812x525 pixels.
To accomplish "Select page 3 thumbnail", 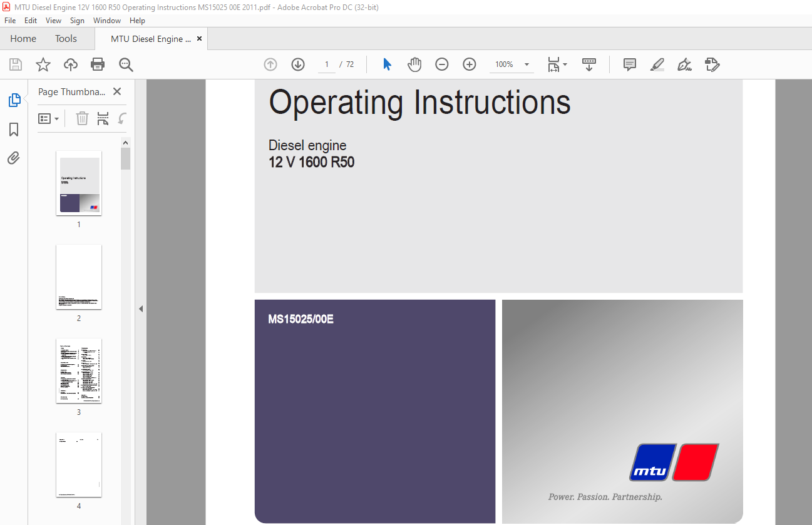I will tap(79, 370).
